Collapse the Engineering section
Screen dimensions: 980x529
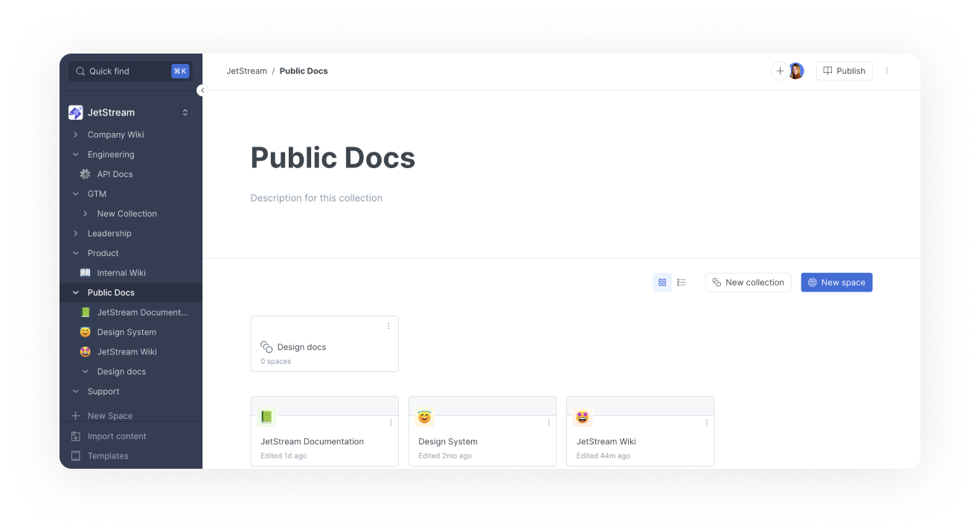click(x=76, y=155)
